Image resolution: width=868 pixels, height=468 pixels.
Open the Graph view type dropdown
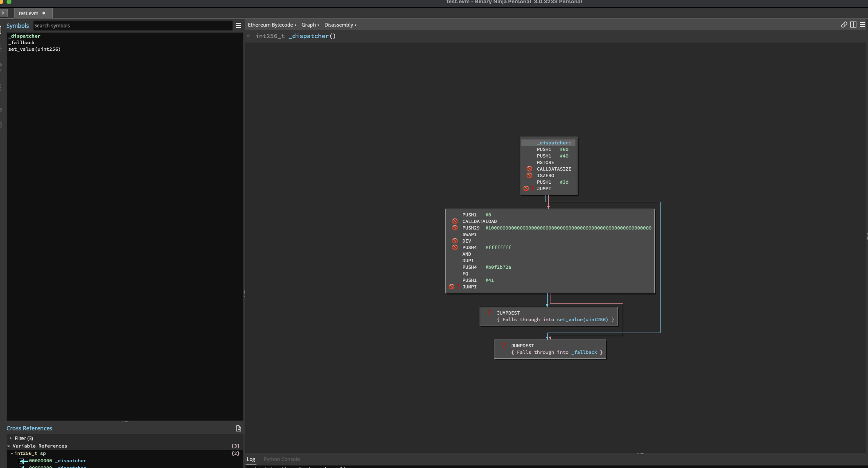click(310, 25)
